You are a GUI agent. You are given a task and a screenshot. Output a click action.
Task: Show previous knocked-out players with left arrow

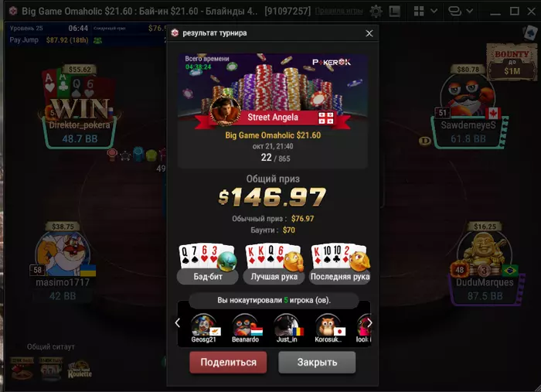[x=177, y=323]
